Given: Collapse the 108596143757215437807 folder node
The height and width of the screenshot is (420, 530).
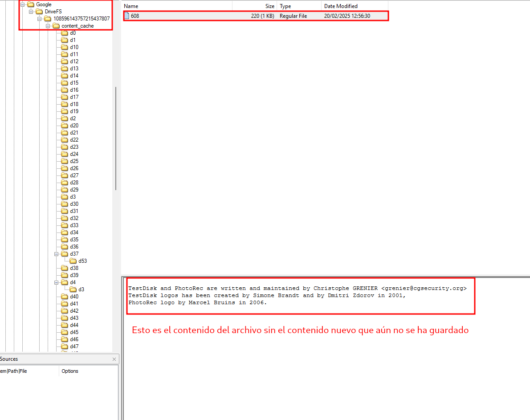Looking at the screenshot, I should tap(40, 19).
